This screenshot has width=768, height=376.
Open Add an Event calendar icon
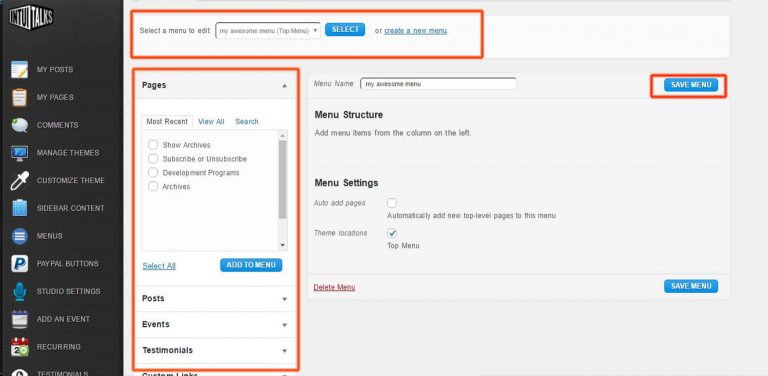(x=20, y=319)
